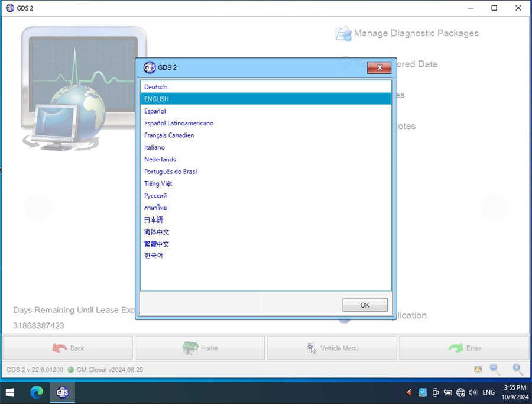Click the Windows Start button
The image size is (532, 404).
(x=10, y=392)
